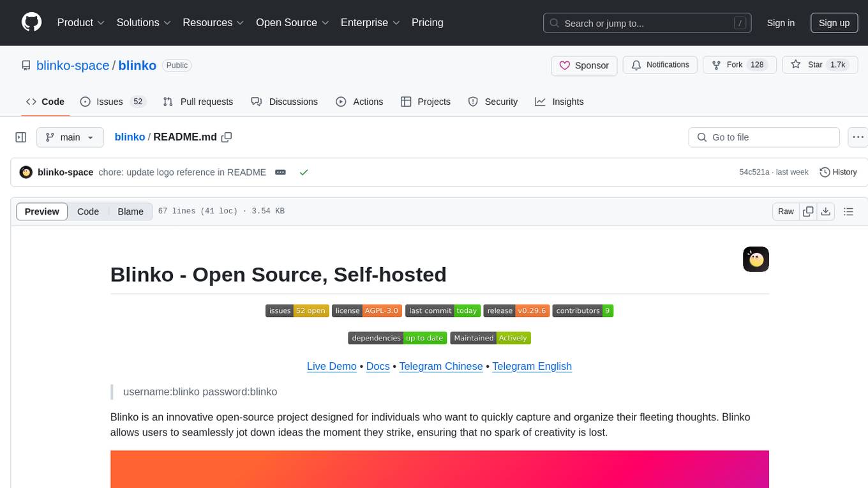Copy the raw file contents
Image resolution: width=868 pixels, height=488 pixels.
coord(809,211)
